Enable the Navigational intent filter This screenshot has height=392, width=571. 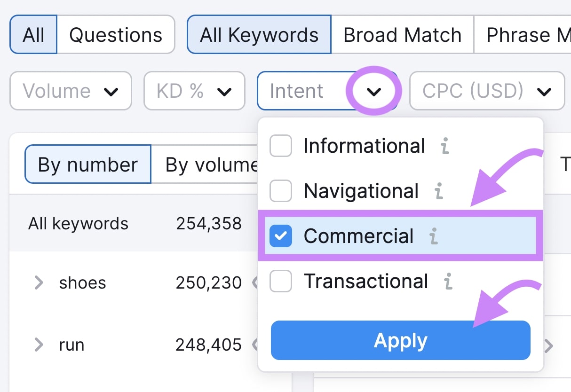pos(280,191)
